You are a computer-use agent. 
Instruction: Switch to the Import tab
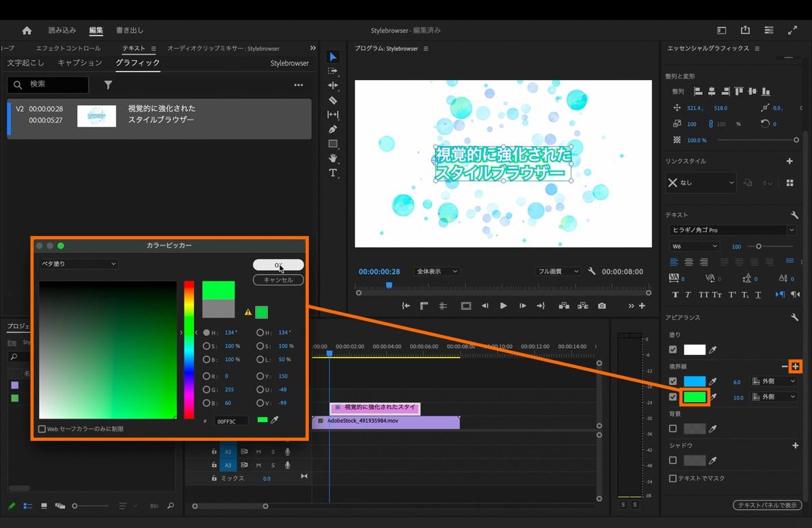[62, 30]
